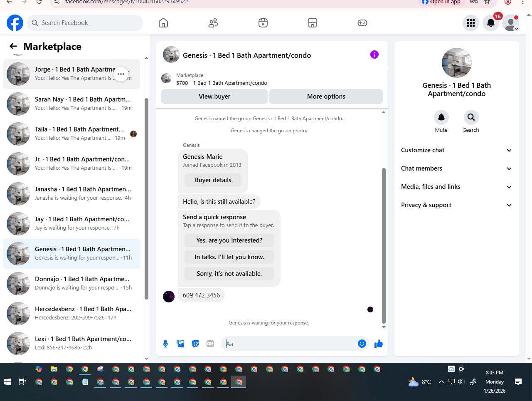Send quick reply 'Sorry, it's not available.'
This screenshot has width=532, height=401.
coord(229,274)
